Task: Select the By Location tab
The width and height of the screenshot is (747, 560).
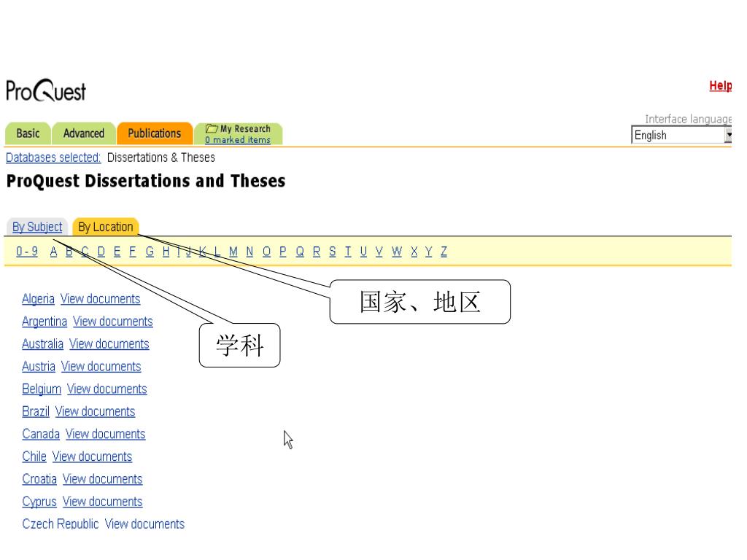Action: tap(105, 227)
